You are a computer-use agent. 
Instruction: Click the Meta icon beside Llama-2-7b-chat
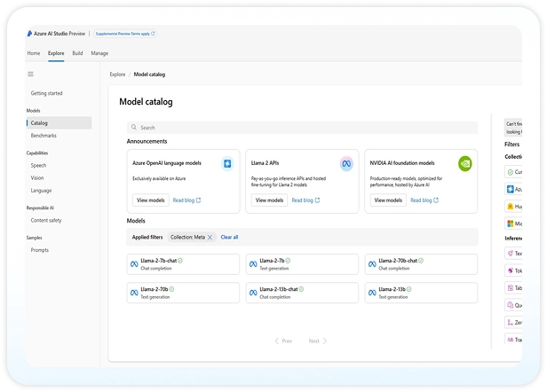136,264
